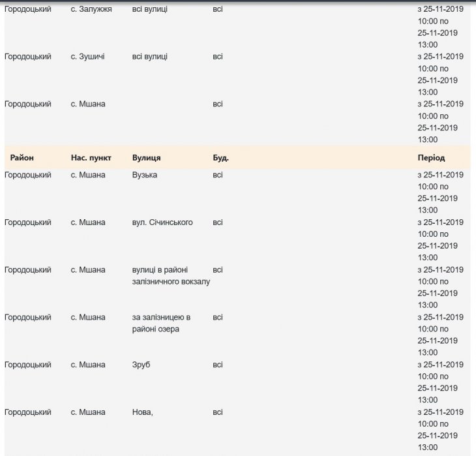476x456 pixels.
Task: Click the period cell in Вузька row
Action: point(440,192)
